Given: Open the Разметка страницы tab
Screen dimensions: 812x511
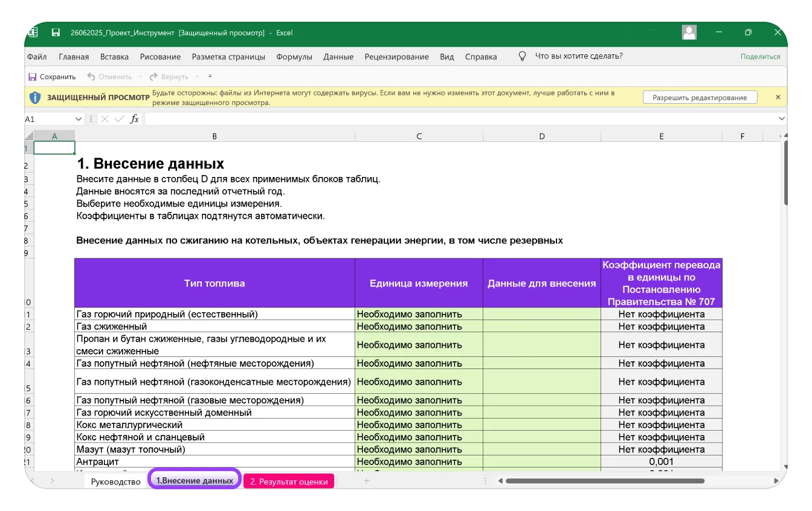Looking at the screenshot, I should click(228, 57).
